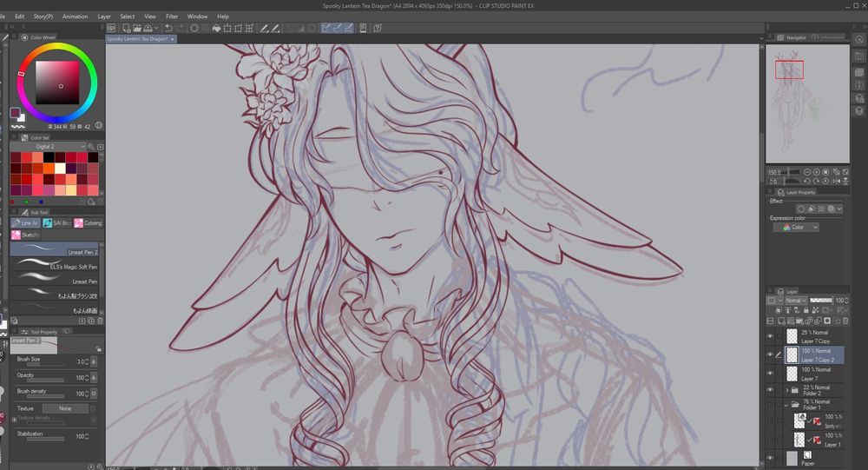
Task: Click the Help question mark icon in toolbar
Action: point(378,28)
